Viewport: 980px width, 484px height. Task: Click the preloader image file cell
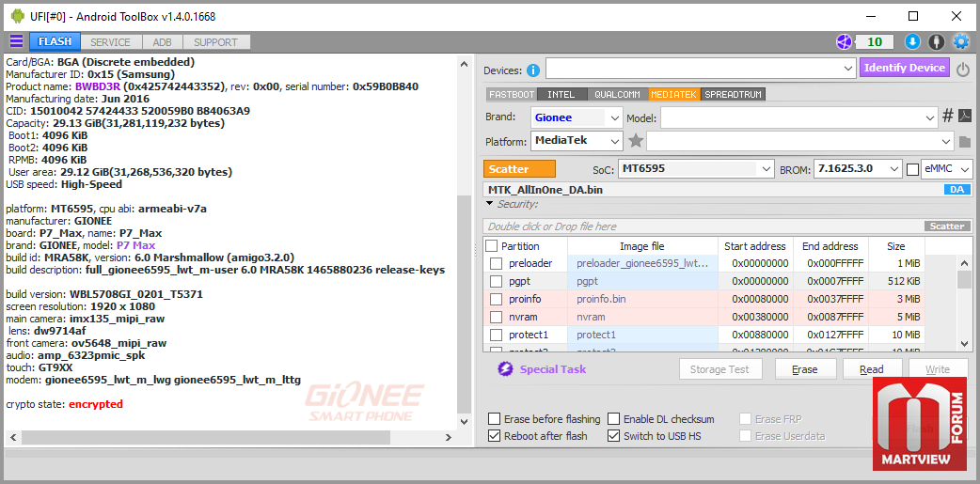coord(642,263)
